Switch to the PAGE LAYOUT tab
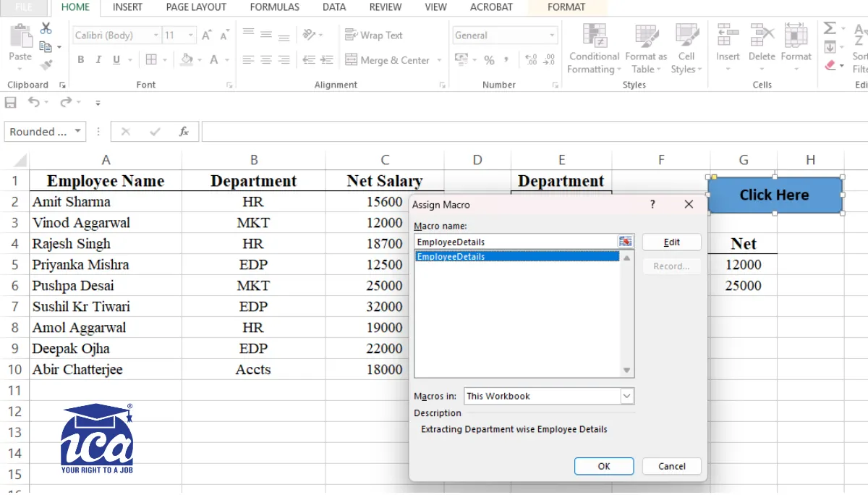Viewport: 868px width, 495px height. coord(196,7)
